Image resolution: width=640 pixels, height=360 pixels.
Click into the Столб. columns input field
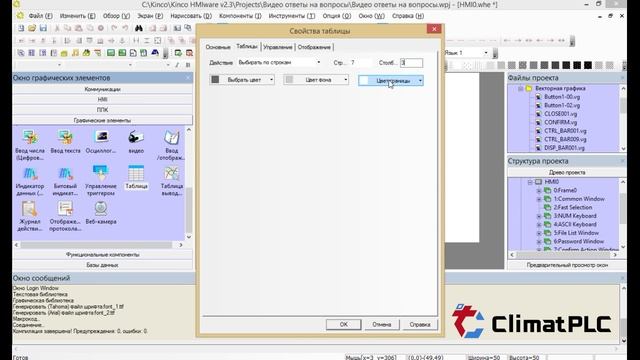click(411, 63)
